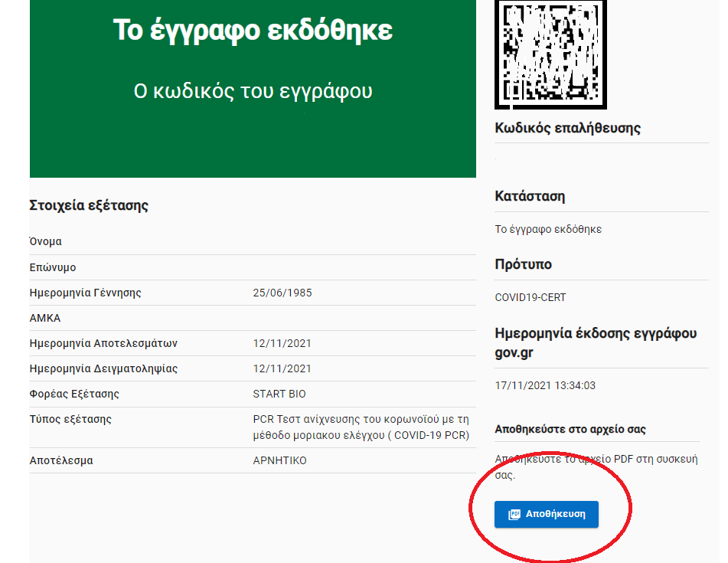
Task: Click the 'Αποθηκεύστε στο αρχείο σας' heading
Action: coord(570,429)
